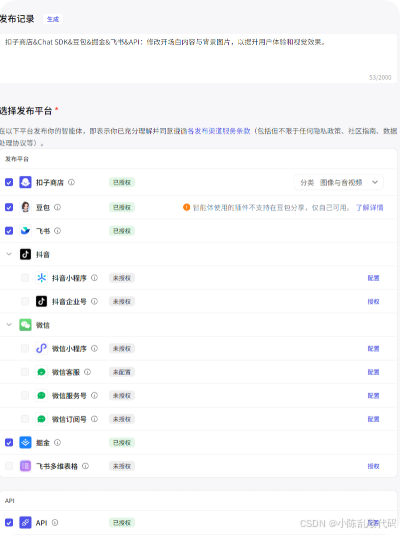Click the 微信订阅号 icon

(41, 419)
